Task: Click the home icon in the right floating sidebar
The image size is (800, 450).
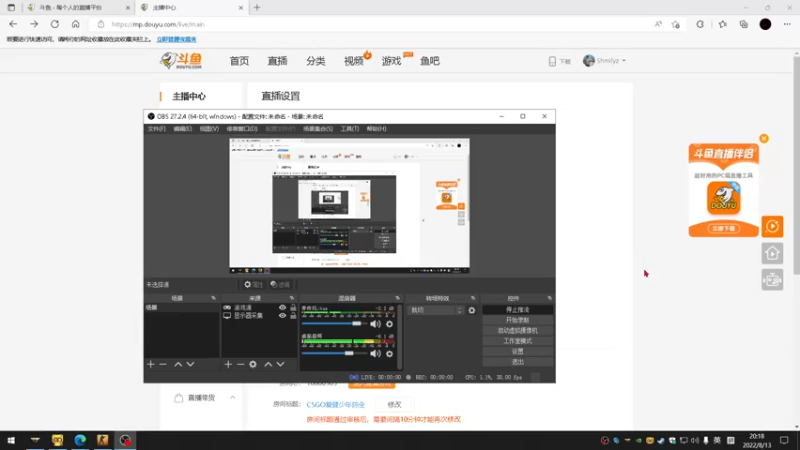Action: [772, 253]
